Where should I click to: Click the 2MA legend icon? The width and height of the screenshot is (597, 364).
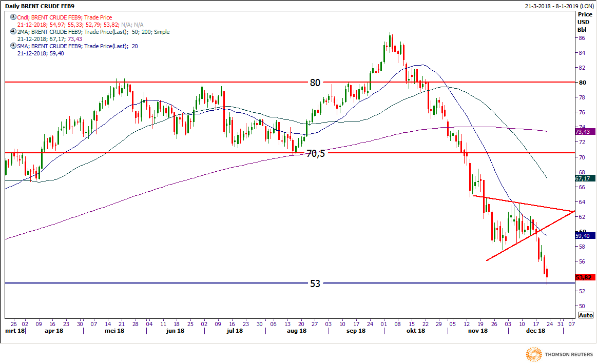coord(13,32)
